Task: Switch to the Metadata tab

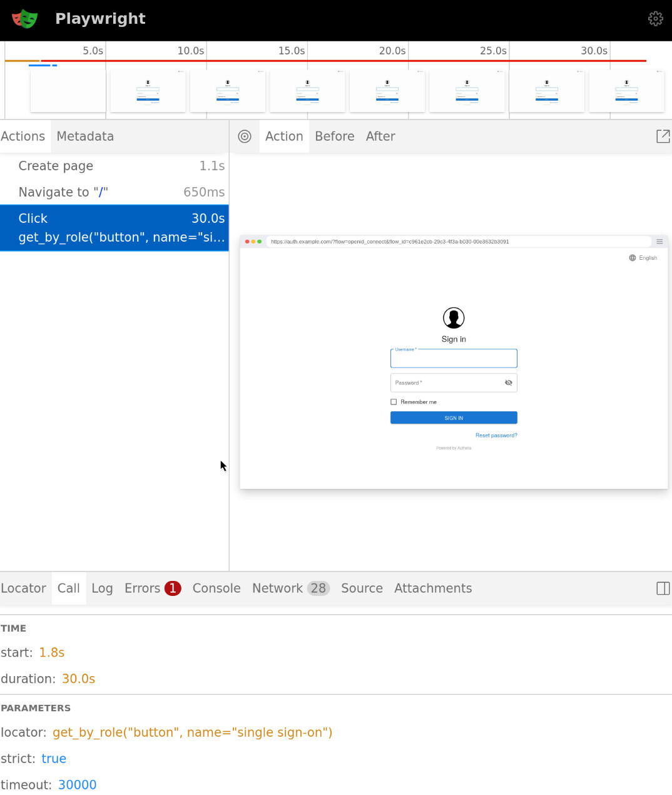Action: tap(85, 136)
